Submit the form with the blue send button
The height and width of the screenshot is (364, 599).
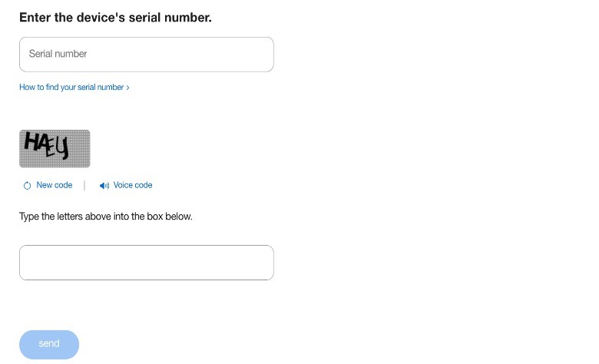(x=49, y=344)
